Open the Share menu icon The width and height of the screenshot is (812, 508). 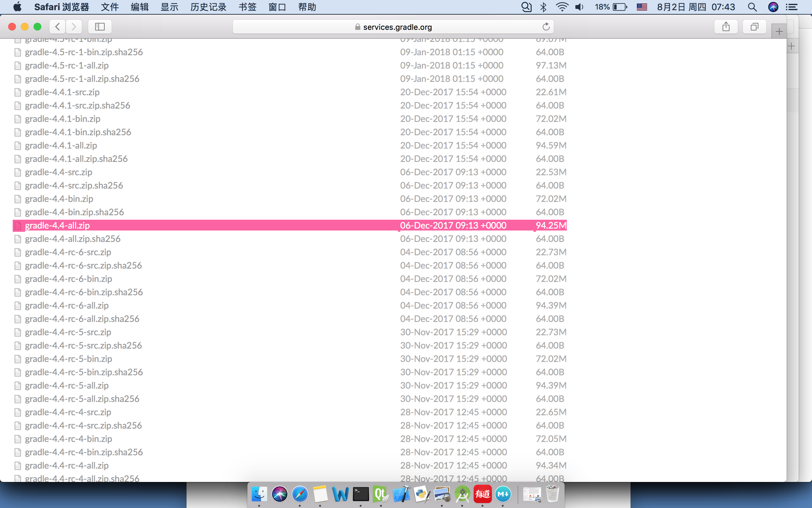(726, 27)
